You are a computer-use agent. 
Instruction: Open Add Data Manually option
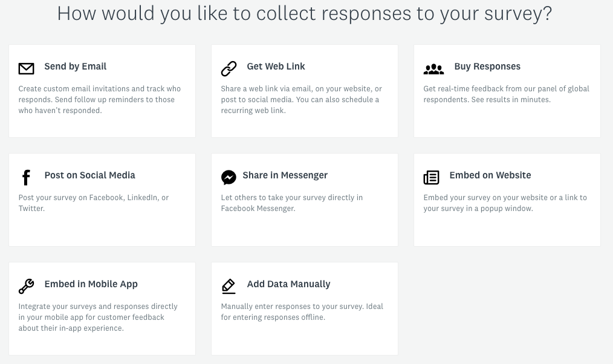288,284
